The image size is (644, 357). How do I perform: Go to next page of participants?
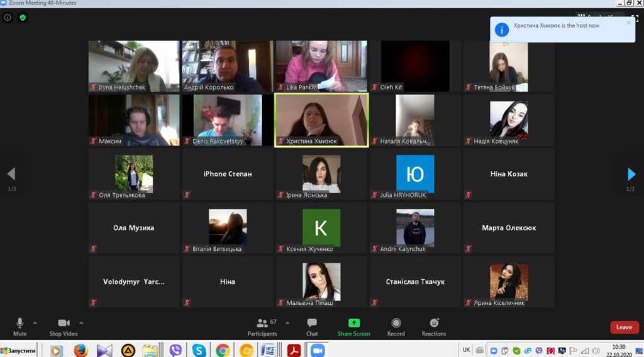tap(631, 174)
